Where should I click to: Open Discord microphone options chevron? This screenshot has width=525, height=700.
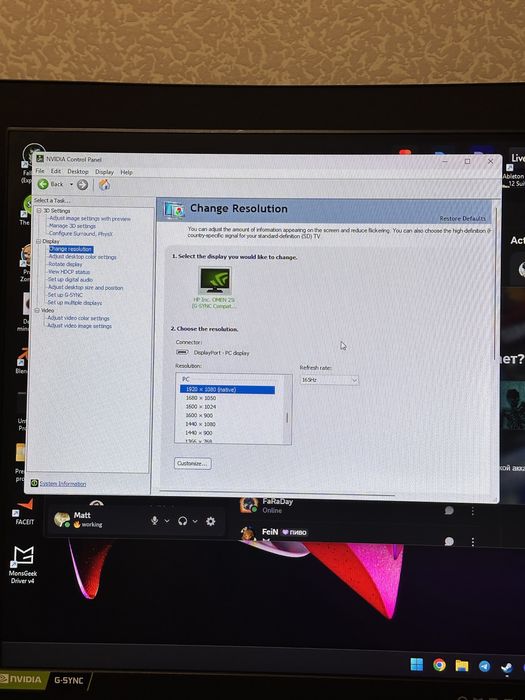[x=167, y=521]
